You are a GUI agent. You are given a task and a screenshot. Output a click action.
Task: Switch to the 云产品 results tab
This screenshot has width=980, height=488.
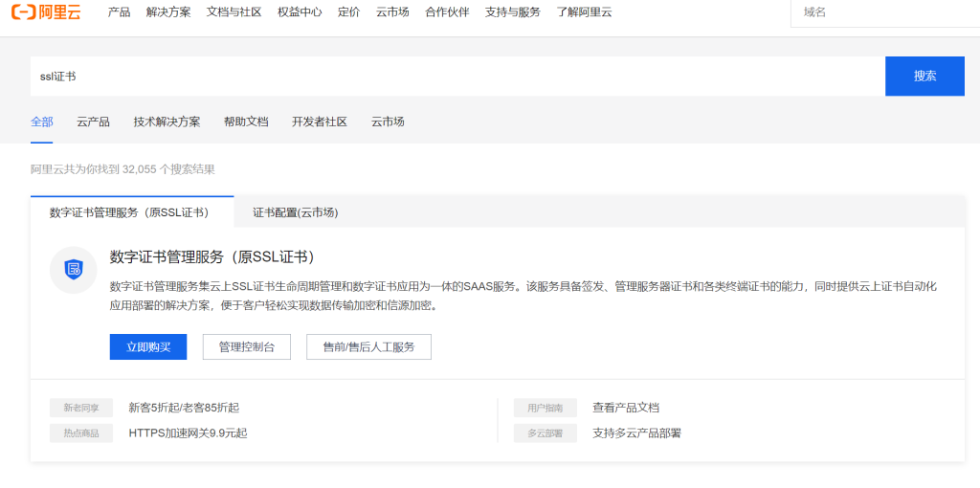(93, 122)
